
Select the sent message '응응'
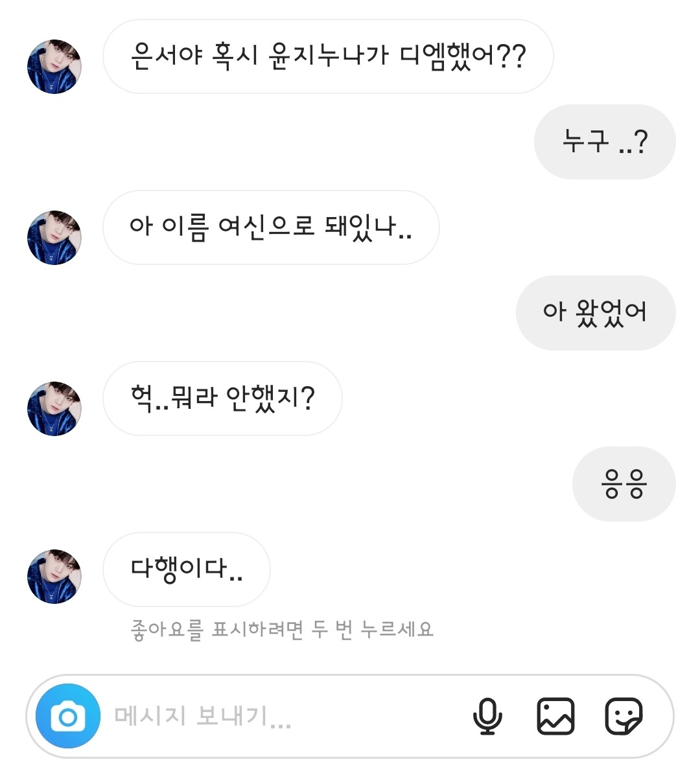point(624,484)
